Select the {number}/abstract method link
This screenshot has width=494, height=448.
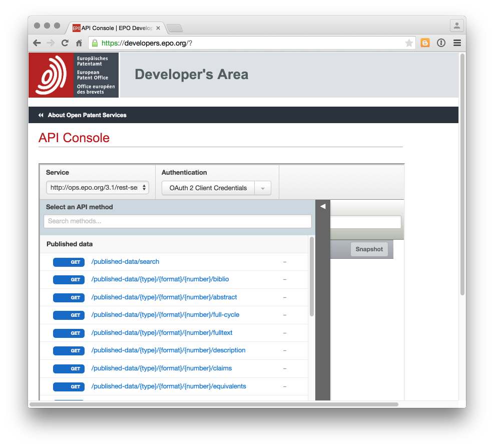(164, 297)
